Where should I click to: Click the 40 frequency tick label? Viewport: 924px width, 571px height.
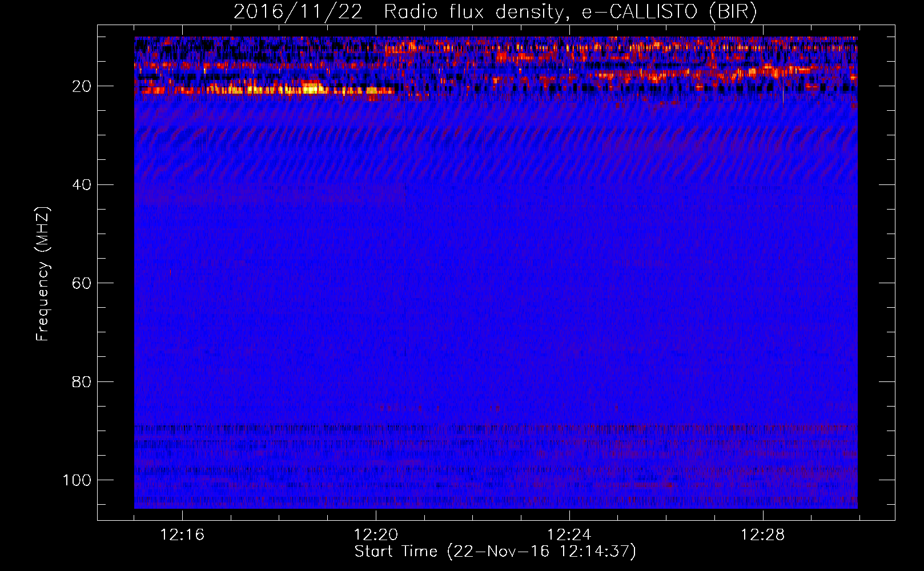point(82,185)
